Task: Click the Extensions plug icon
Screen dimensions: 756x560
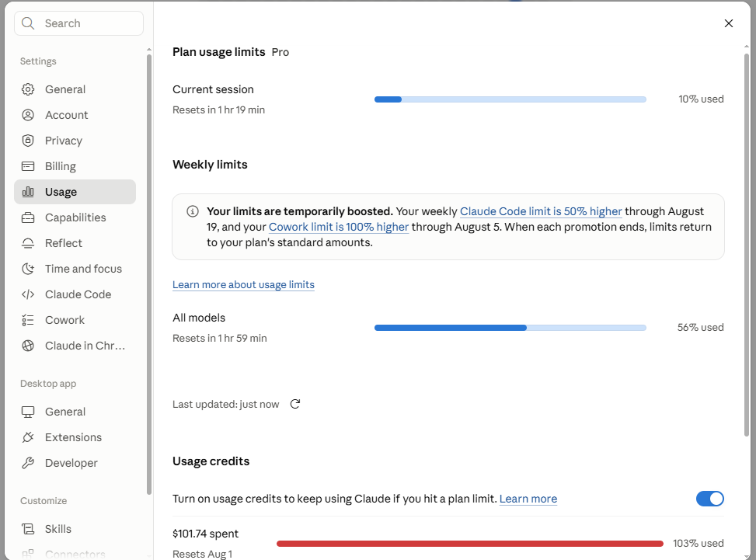Action: [x=28, y=437]
